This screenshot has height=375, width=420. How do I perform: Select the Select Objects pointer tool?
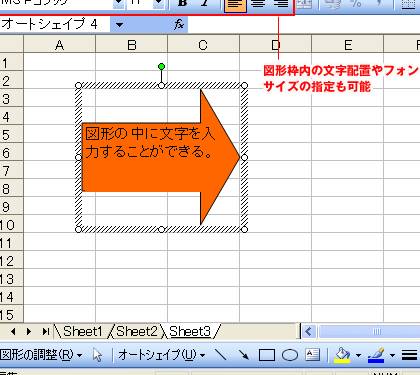click(x=97, y=355)
